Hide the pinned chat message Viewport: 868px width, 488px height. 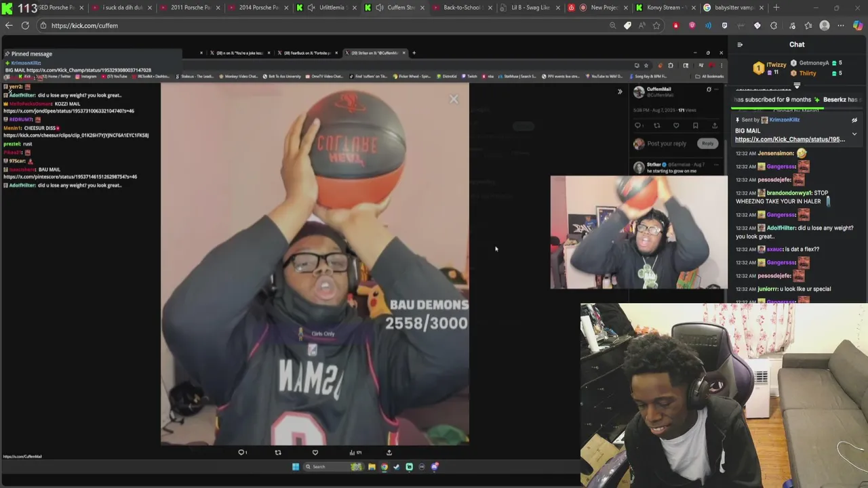854,120
